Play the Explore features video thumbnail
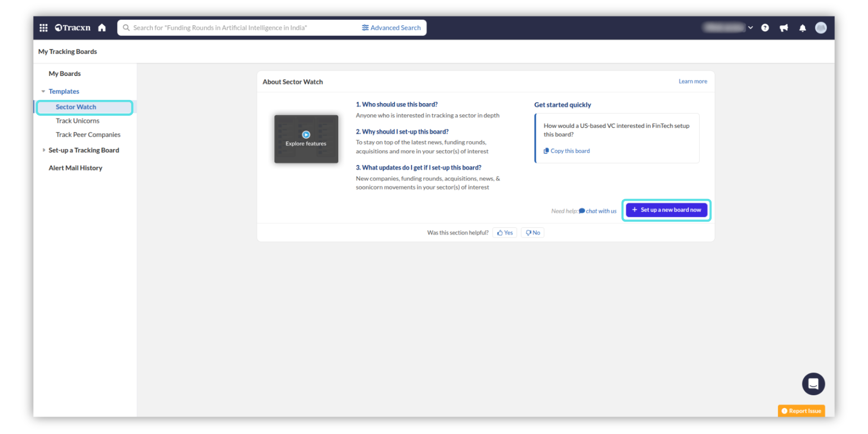The image size is (868, 434). 306,139
